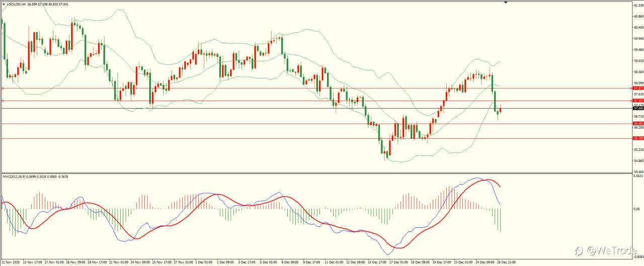Click the 56.403 red price label

[638, 124]
